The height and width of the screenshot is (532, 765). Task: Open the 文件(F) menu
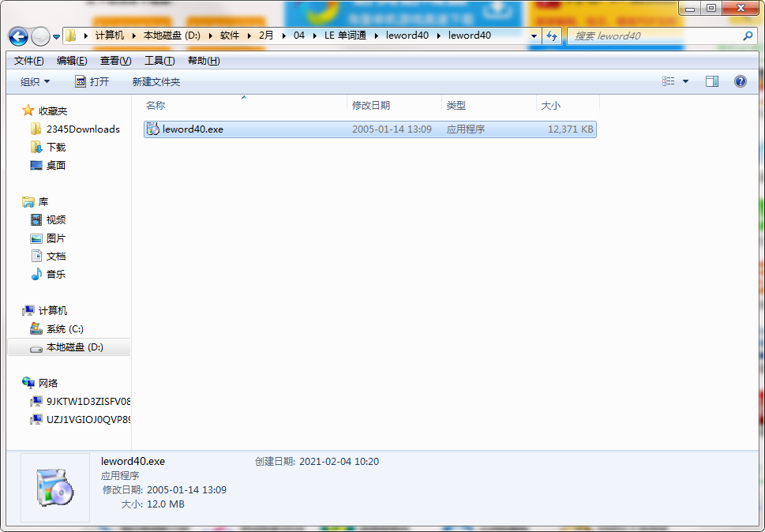(x=28, y=61)
